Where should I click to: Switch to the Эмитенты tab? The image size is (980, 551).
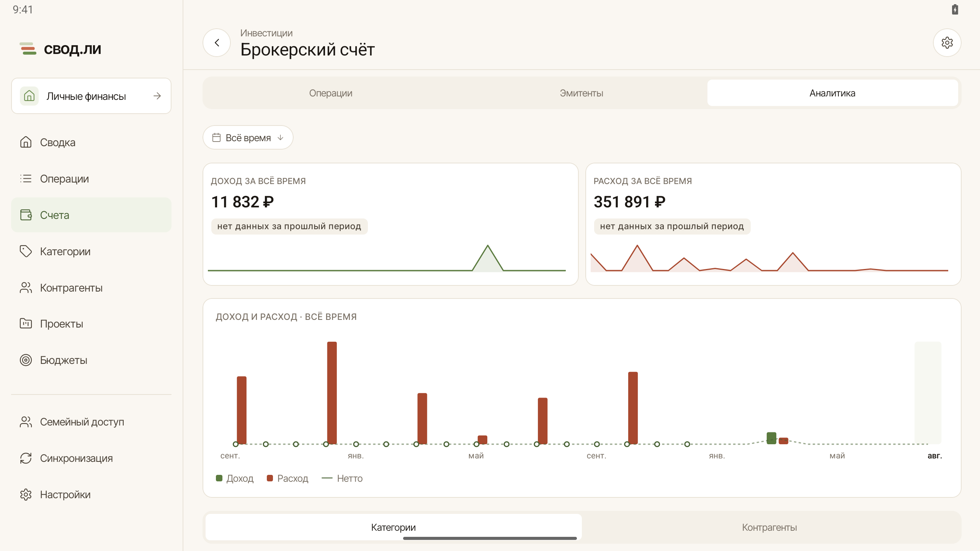click(581, 93)
